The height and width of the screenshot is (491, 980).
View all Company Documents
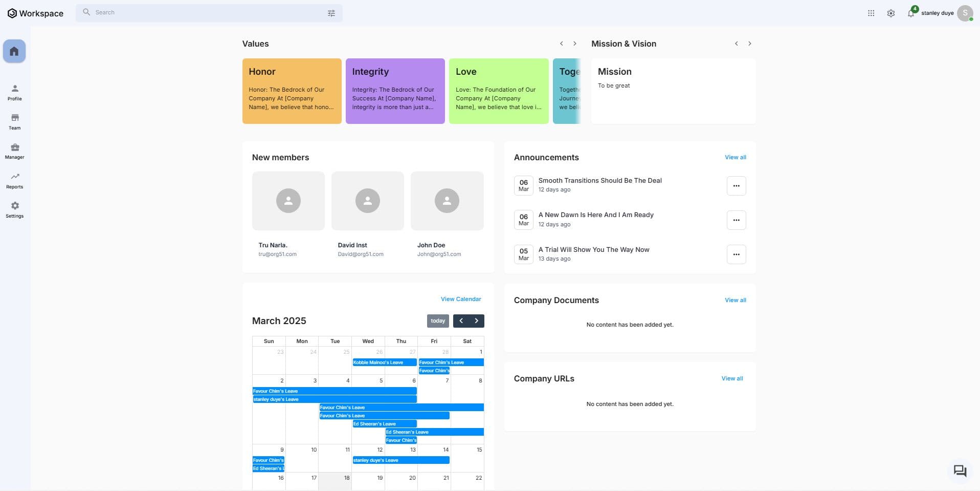pos(736,300)
